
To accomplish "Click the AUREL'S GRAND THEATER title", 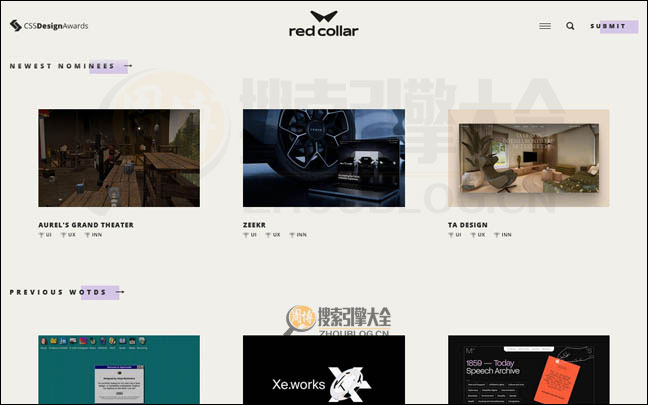I will [86, 225].
